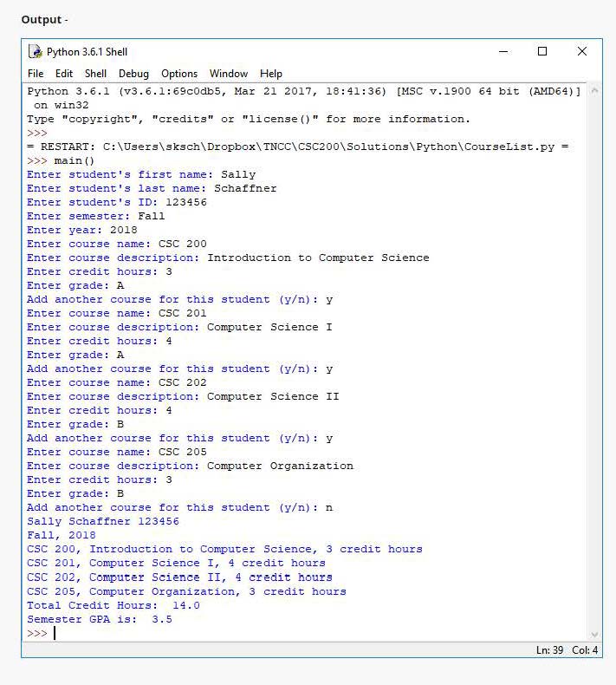Open the Debug menu
Viewport: 616px width, 685px height.
click(133, 74)
